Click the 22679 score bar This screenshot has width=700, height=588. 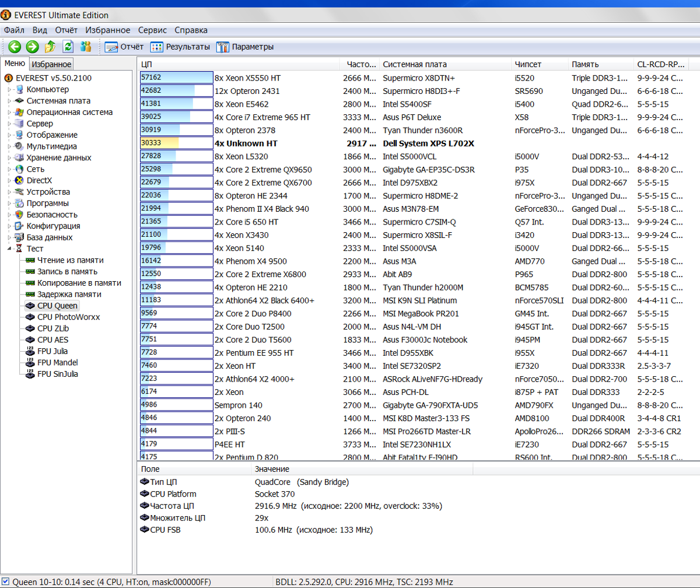[177, 183]
